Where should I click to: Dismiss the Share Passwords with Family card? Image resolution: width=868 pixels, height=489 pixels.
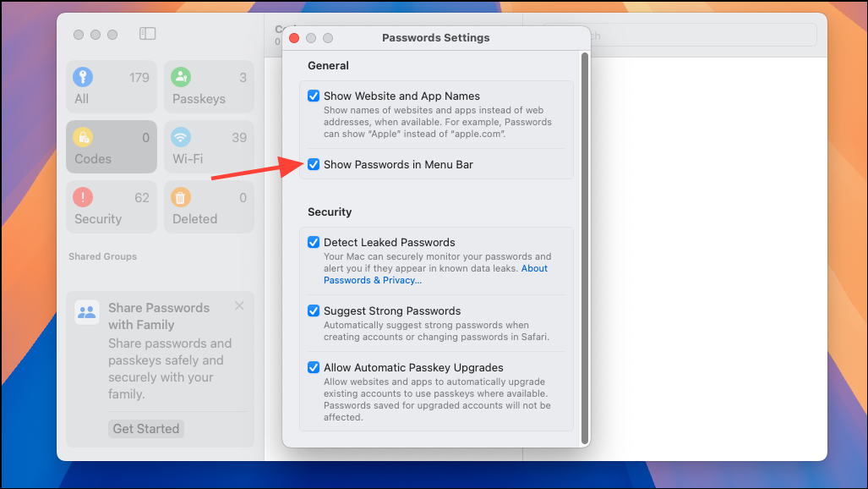[x=238, y=305]
